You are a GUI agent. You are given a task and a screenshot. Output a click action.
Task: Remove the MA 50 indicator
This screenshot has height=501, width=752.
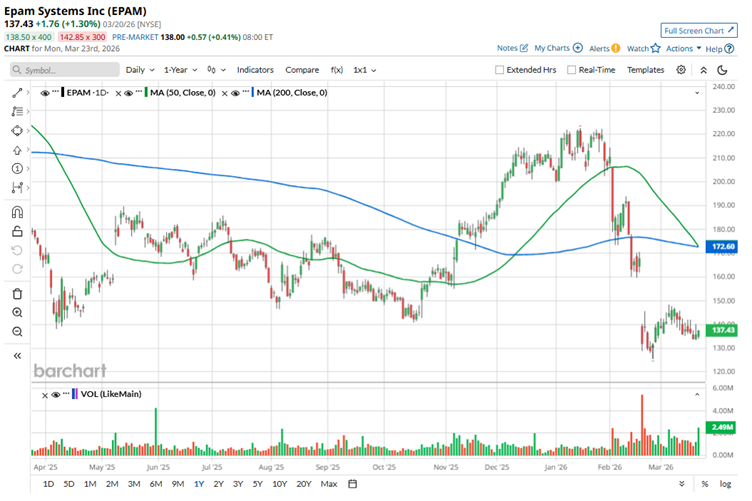tap(118, 93)
